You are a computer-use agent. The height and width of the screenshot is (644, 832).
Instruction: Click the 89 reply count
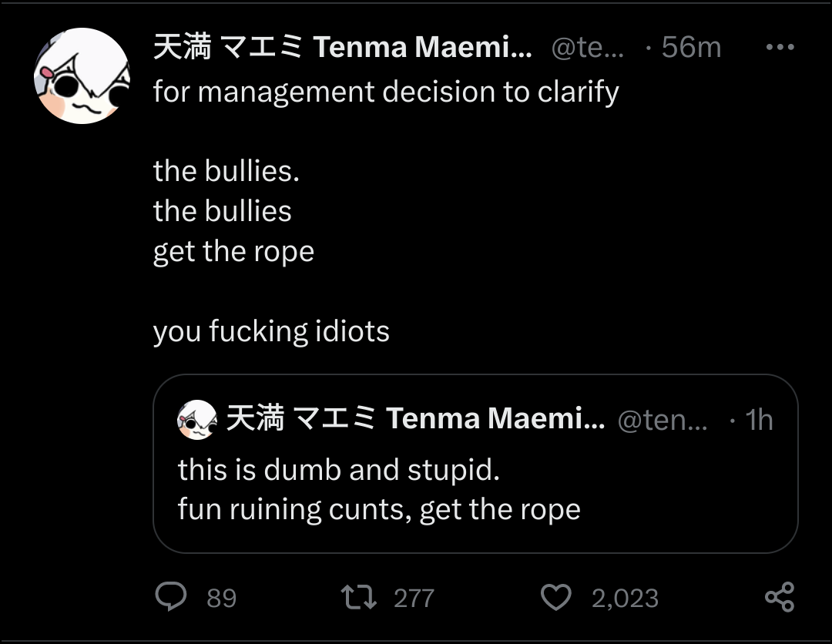pos(221,599)
